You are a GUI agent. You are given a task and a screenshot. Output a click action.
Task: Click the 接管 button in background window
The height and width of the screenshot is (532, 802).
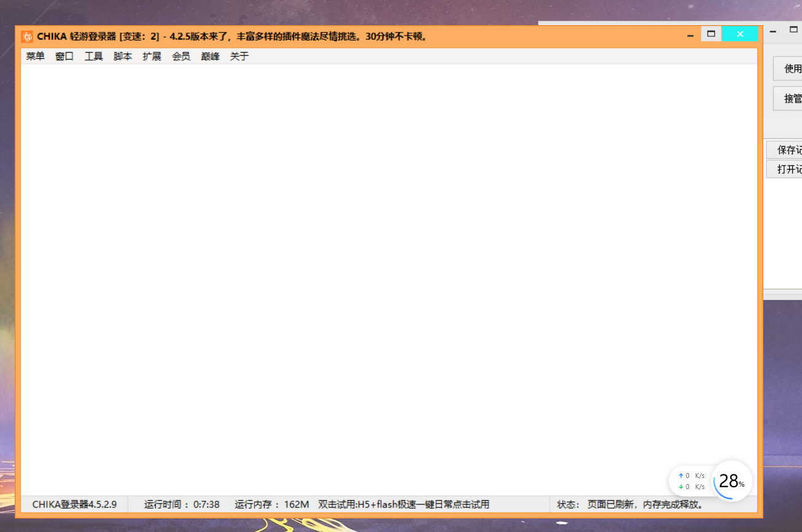click(x=788, y=98)
